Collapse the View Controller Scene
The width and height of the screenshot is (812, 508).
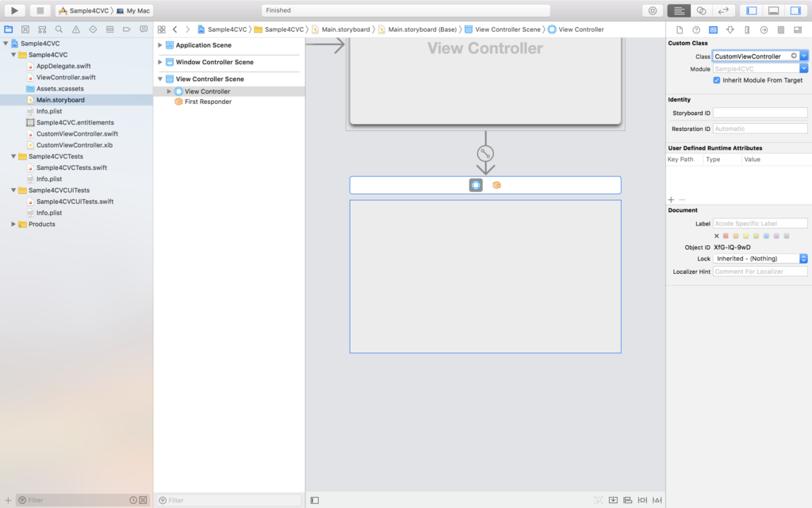[x=160, y=79]
